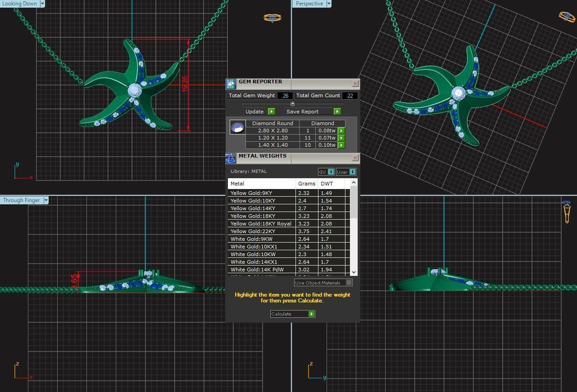Click green arrow for 1.40 X 1.40 diamond row
Screen dimensions: 577x392
(x=341, y=145)
